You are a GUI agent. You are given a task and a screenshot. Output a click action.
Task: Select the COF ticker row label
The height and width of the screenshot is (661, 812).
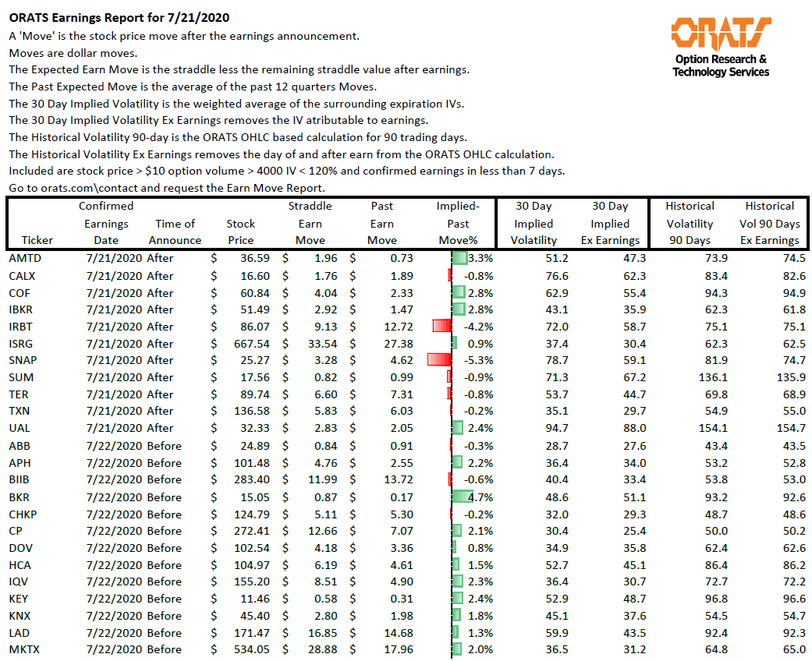coord(20,293)
